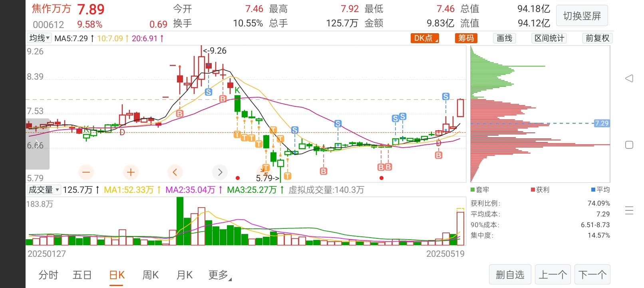
Task: Click the latest red candlestick
Action: pyautogui.click(x=460, y=108)
